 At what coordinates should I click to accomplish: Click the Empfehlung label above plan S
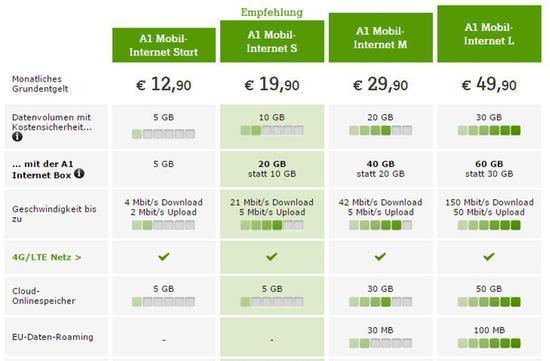272,12
